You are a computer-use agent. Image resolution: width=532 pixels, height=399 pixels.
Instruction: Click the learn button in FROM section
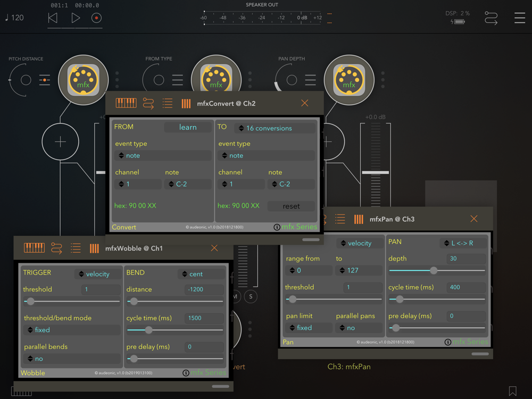pos(188,128)
